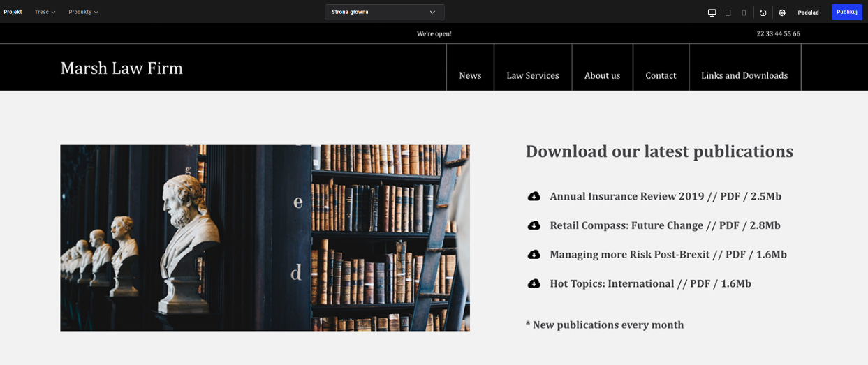Select the library busts photo
The height and width of the screenshot is (365, 868).
[x=265, y=238]
